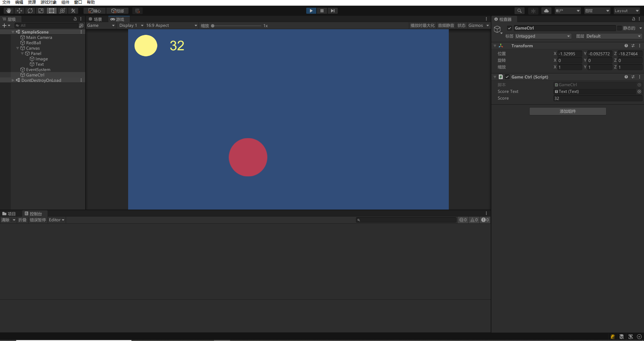Toggle console Error Pause (错误暂停)
Screen dimensions: 644x341
(x=38, y=220)
